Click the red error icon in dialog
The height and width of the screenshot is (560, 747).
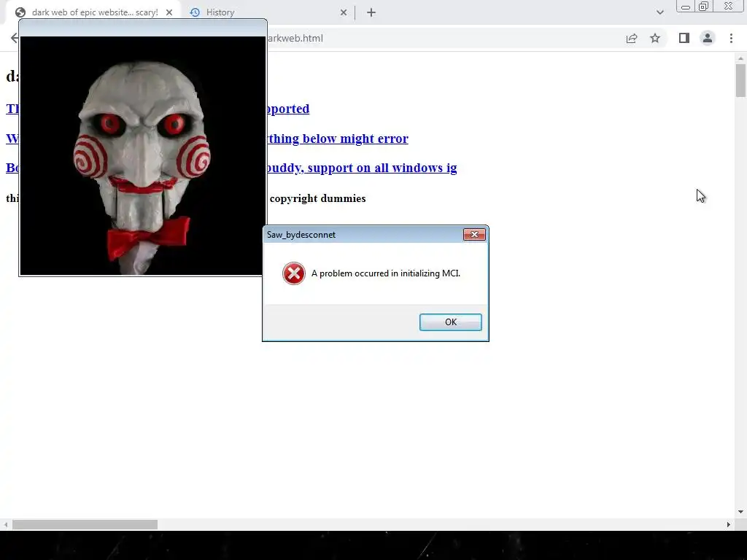[293, 273]
